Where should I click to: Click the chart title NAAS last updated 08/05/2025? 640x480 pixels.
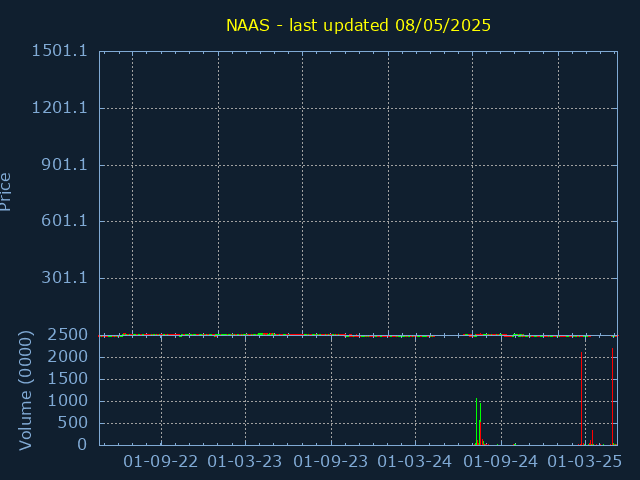358,25
